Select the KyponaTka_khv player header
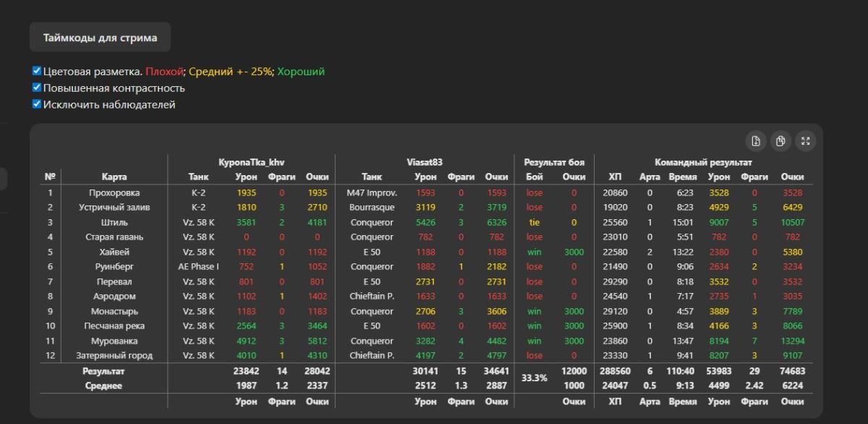The width and height of the screenshot is (868, 424). pos(251,163)
